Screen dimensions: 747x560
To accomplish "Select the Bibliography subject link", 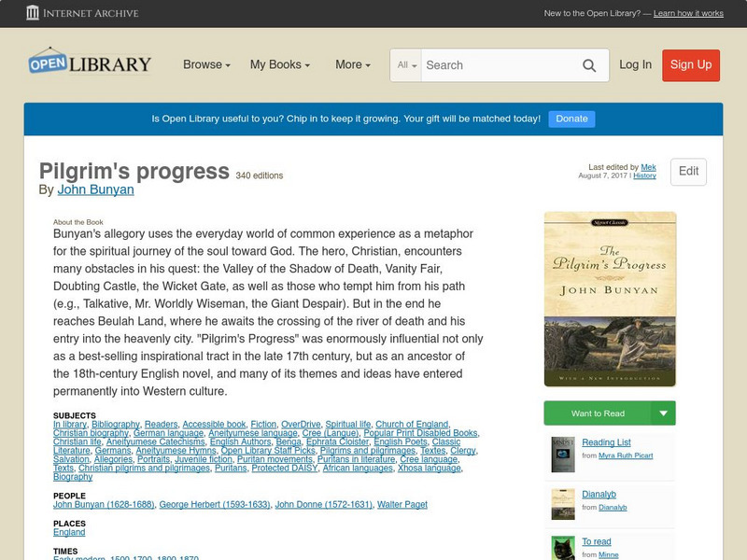I will coord(116,425).
